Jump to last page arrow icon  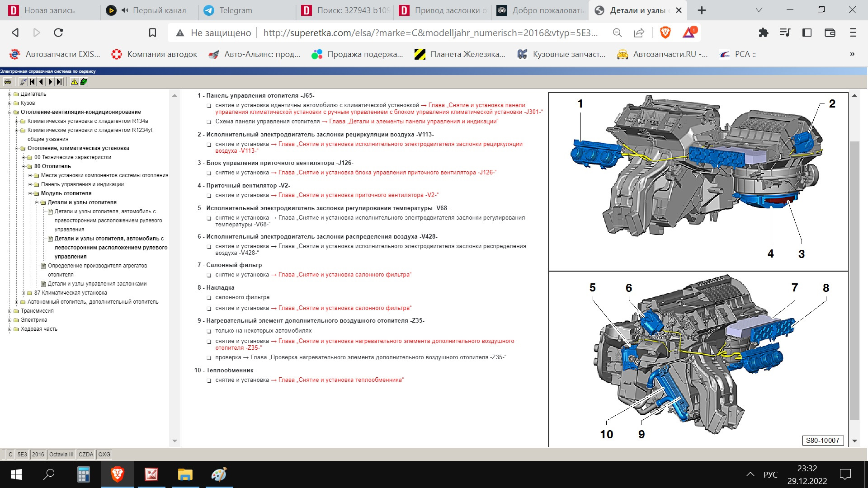coord(59,82)
